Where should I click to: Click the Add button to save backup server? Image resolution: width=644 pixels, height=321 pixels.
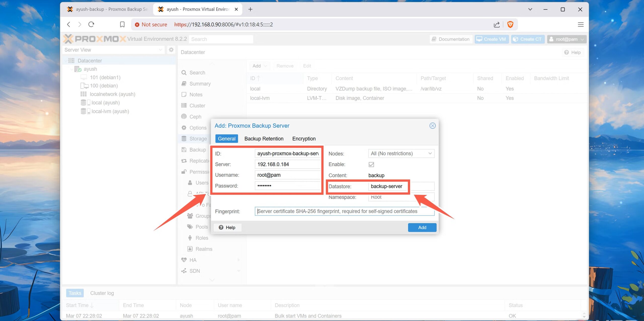[422, 227]
